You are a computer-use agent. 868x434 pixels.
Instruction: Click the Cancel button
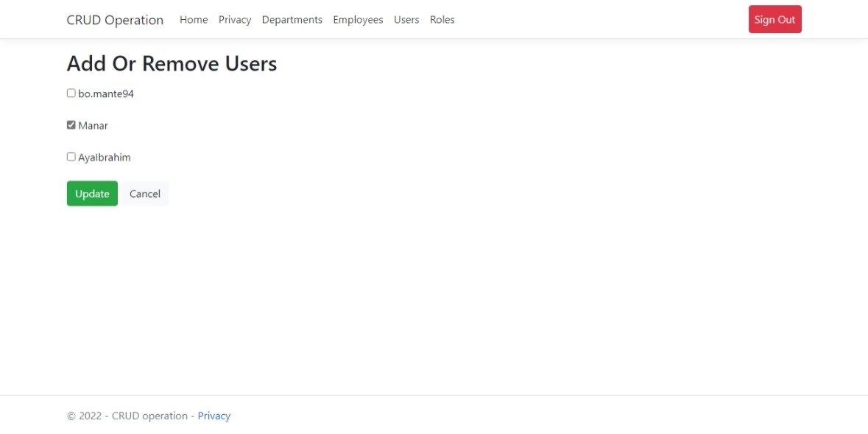point(144,193)
